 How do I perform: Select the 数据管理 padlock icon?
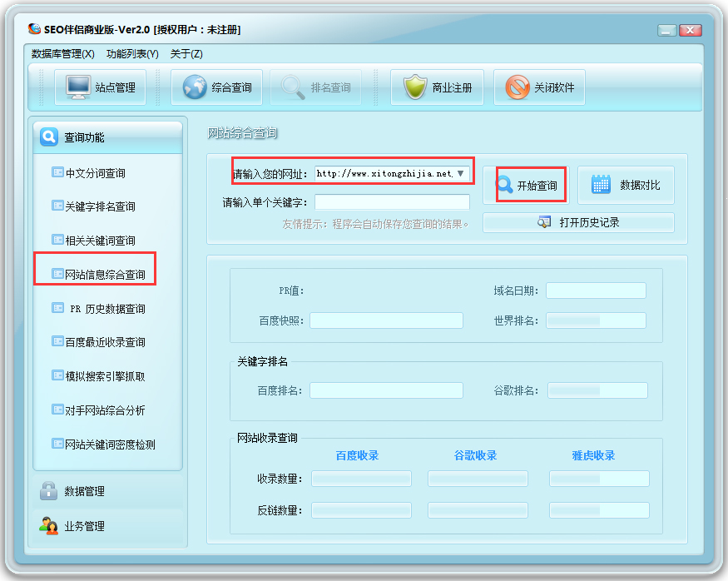[48, 491]
